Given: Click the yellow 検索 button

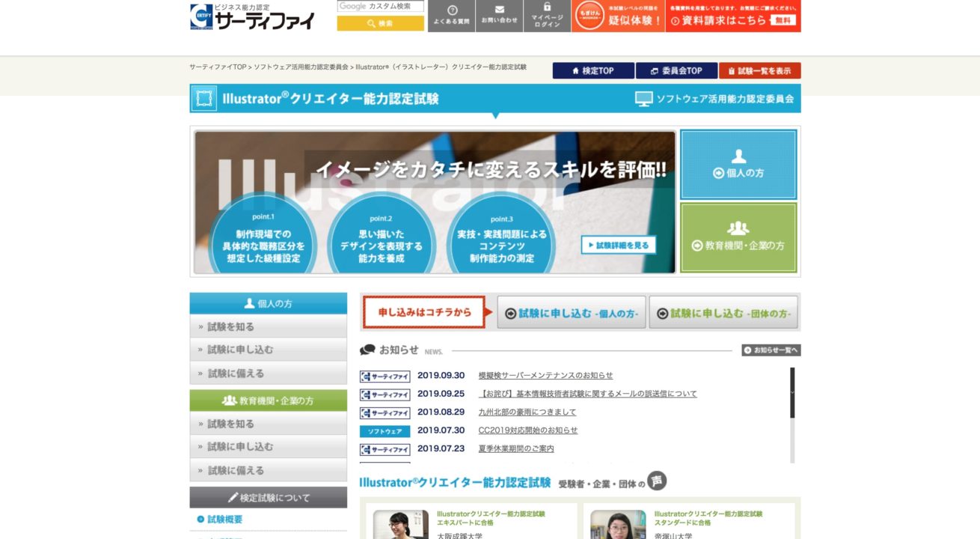Looking at the screenshot, I should pyautogui.click(x=380, y=23).
